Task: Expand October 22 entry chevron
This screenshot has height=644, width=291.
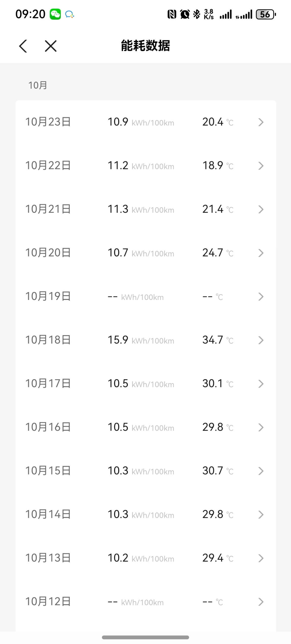Action: pos(261,166)
